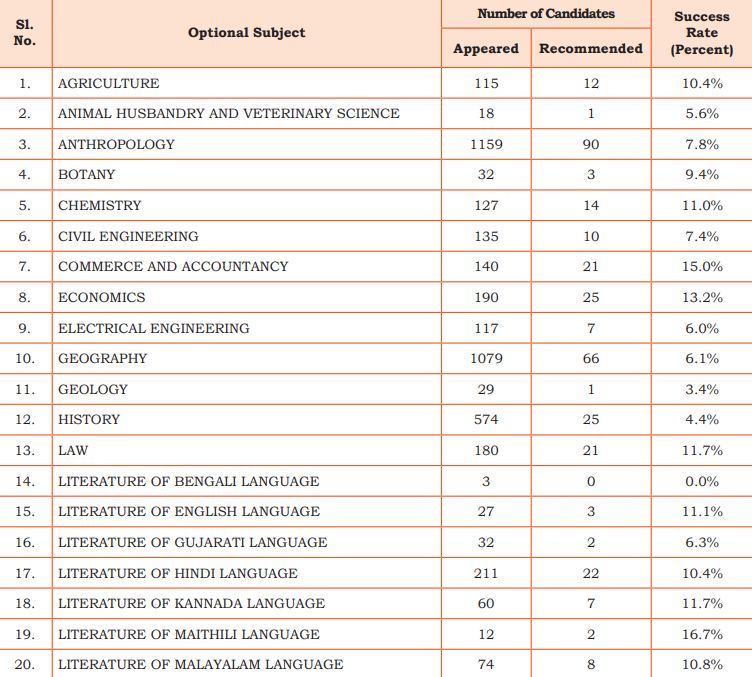The width and height of the screenshot is (752, 677).
Task: Click Bengali Literature success rate 0.0%
Action: tap(702, 481)
